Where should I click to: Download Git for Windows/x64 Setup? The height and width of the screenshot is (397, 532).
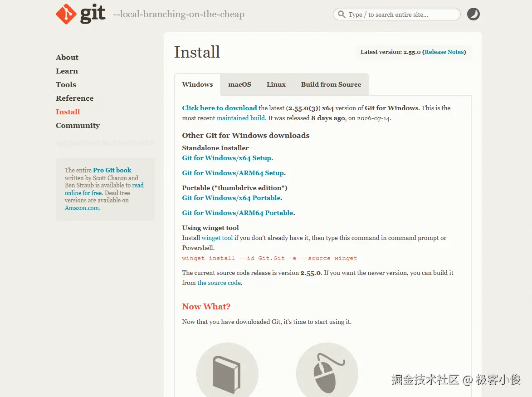(227, 158)
